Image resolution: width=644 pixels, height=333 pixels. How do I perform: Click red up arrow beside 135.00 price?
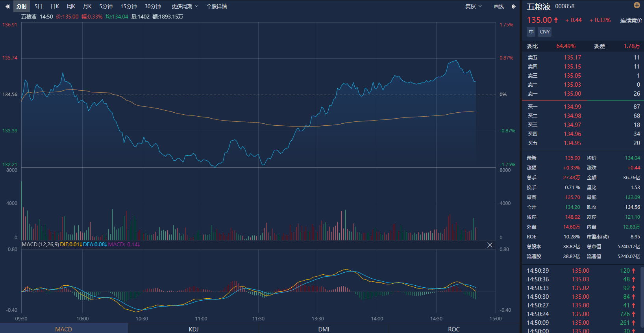click(556, 20)
